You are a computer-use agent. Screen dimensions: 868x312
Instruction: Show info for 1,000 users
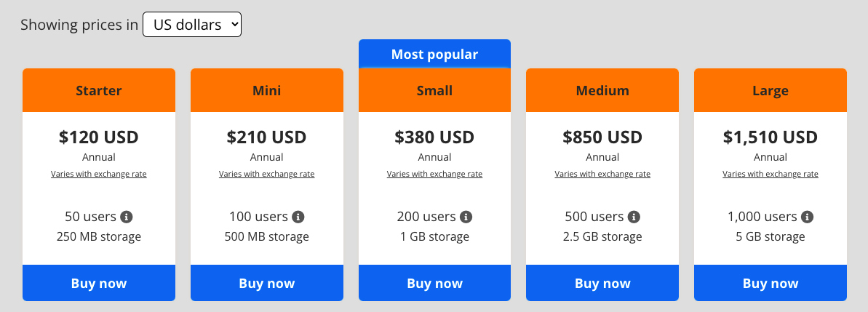pyautogui.click(x=807, y=217)
